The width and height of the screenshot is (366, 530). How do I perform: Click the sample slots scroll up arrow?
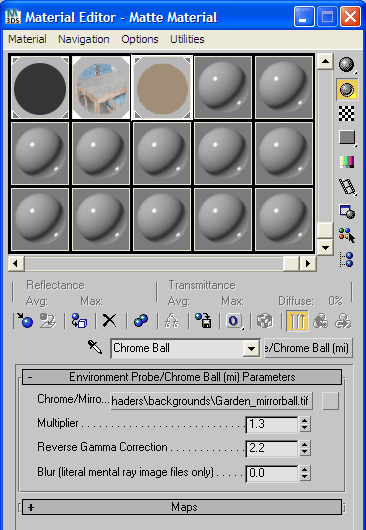coord(325,62)
